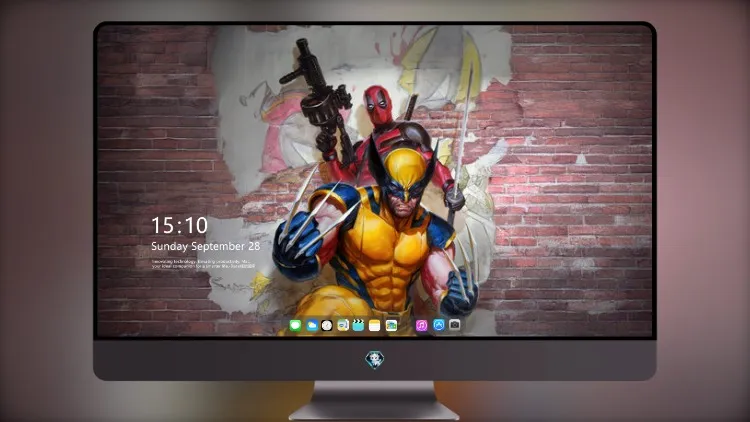Open the Photos gallery app in dock
This screenshot has width=750, height=422.
391,326
